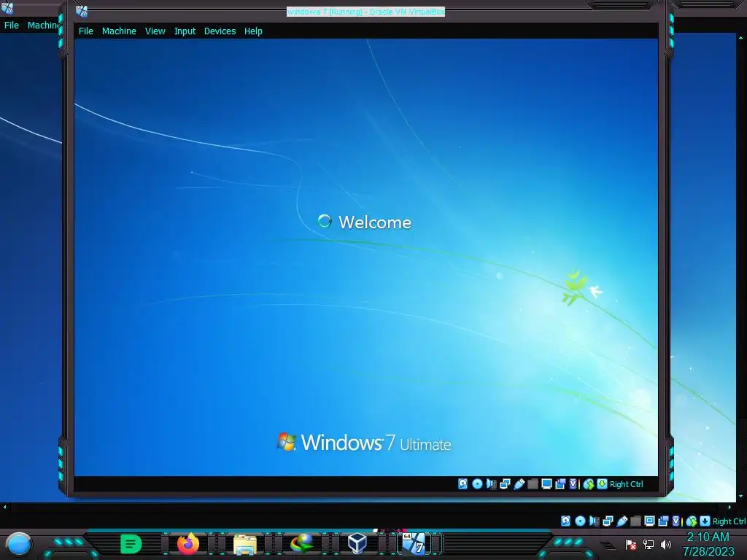Click audio indicator in front VM status bar
Image resolution: width=747 pixels, height=560 pixels.
click(x=491, y=484)
